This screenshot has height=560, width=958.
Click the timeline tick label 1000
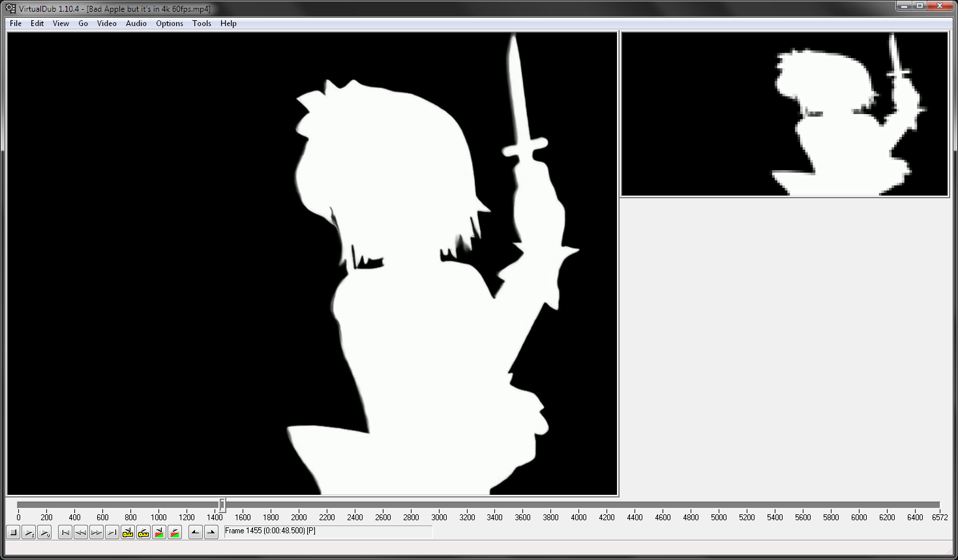[158, 518]
